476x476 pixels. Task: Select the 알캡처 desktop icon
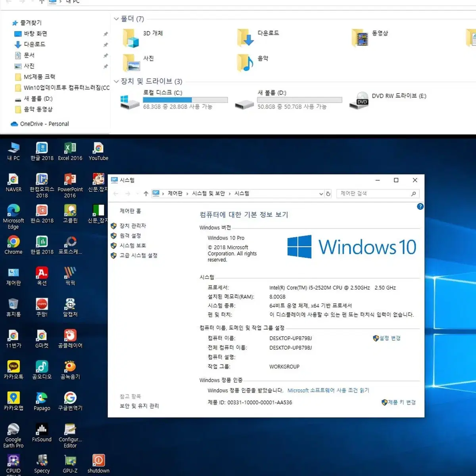click(70, 308)
